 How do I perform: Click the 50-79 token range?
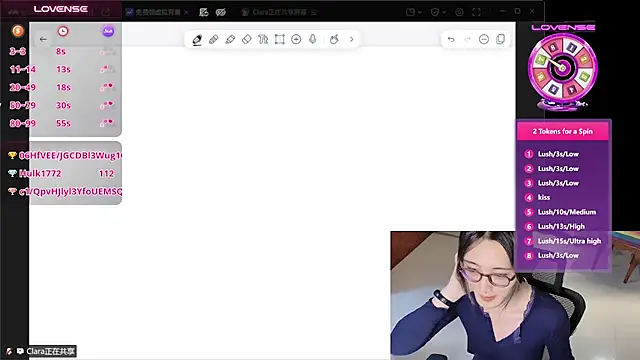pos(22,105)
